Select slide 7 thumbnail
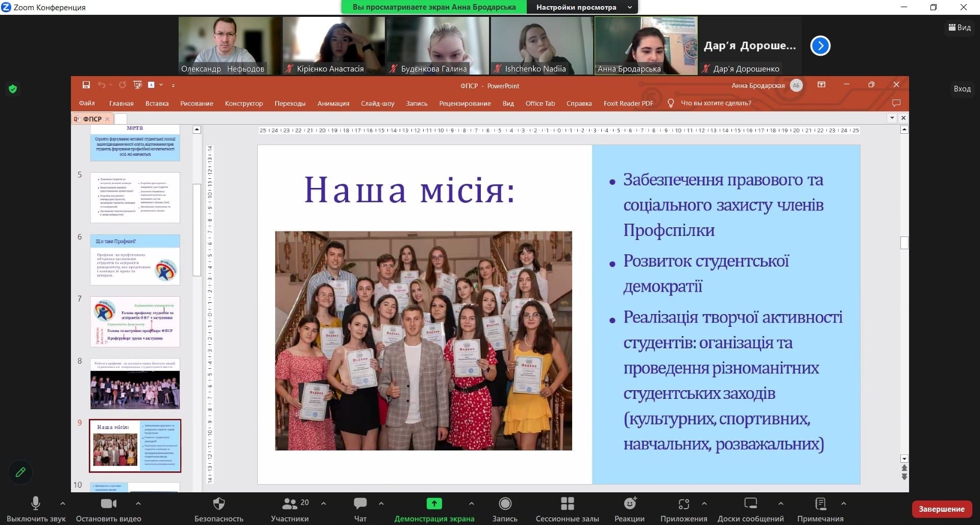This screenshot has height=525, width=980. [x=135, y=322]
